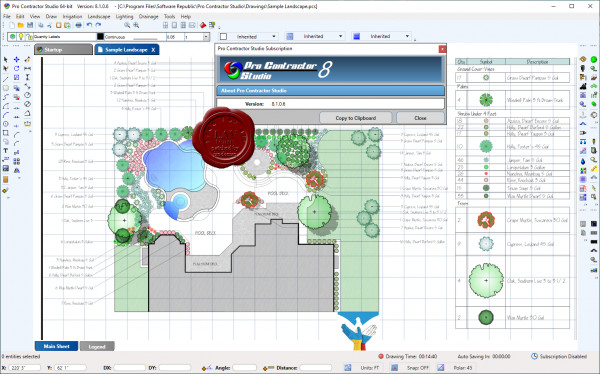Click the Units FT status icon
The image size is (600, 374).
[347, 367]
